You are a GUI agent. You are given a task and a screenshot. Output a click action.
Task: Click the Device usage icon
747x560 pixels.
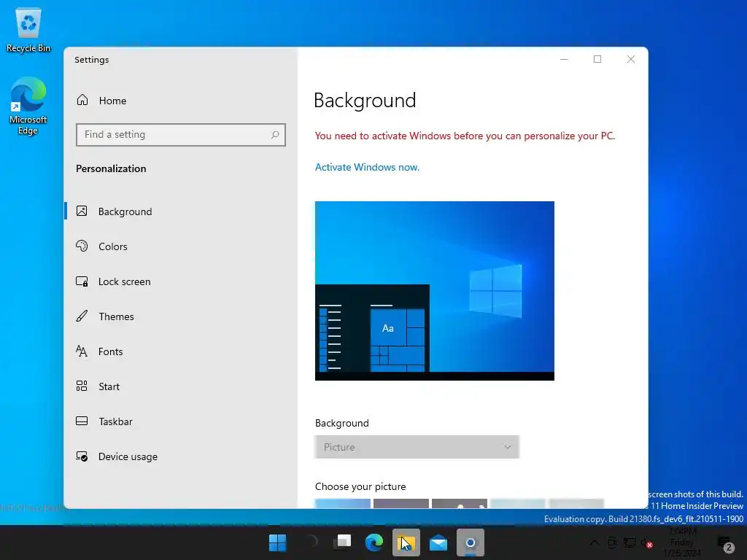tap(82, 456)
